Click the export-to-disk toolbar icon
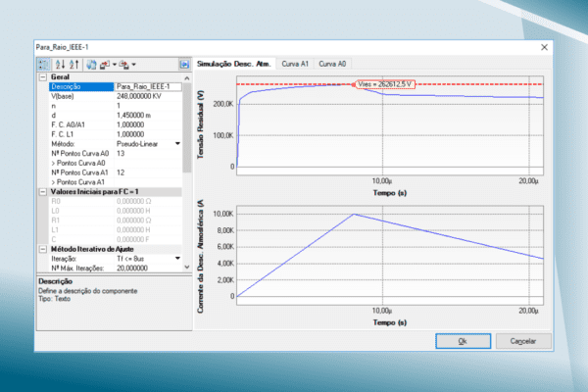This screenshot has width=588, height=392. coord(105,65)
